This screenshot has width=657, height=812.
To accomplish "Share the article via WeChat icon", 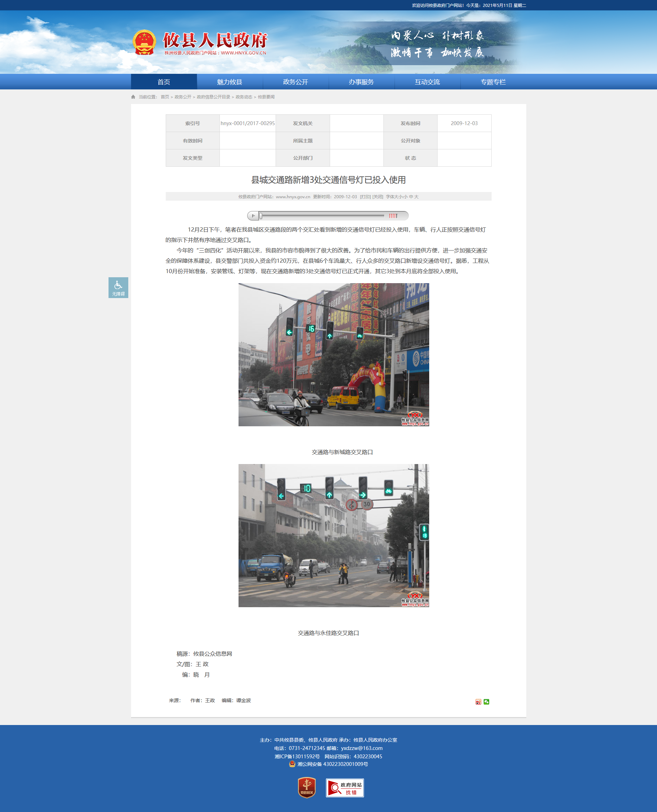I will [486, 702].
